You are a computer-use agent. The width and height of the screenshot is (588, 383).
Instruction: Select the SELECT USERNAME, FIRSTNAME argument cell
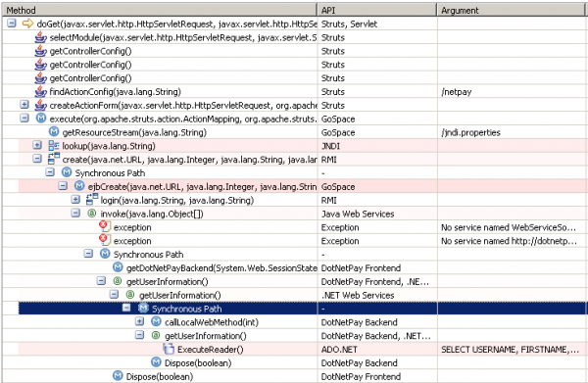pyautogui.click(x=513, y=350)
